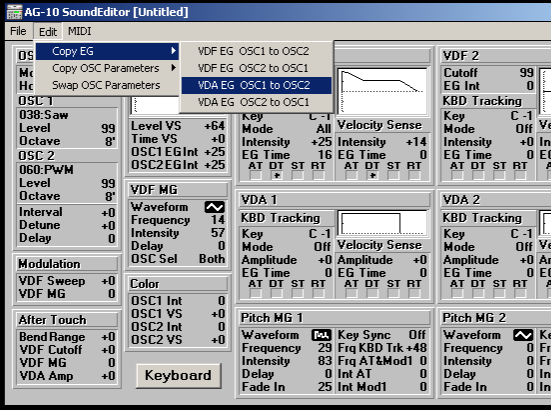Click the Pitch MG 2 waveform icon
The image size is (551, 410).
coord(523,335)
